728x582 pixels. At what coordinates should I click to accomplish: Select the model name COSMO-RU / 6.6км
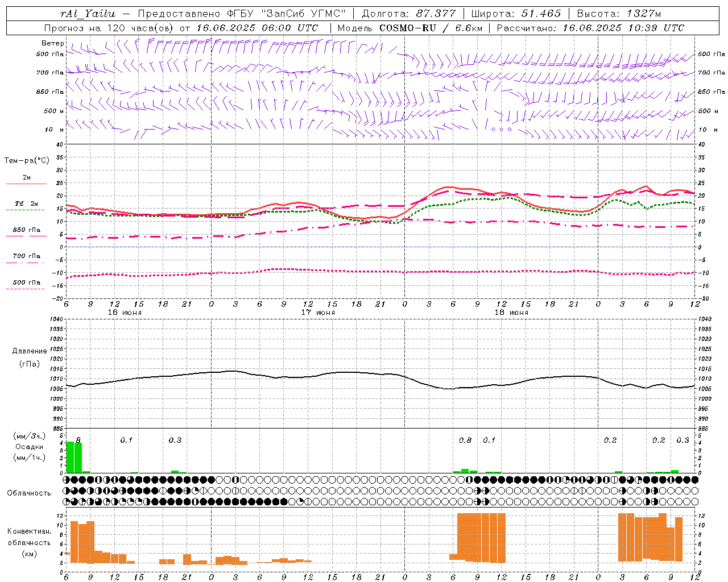tap(429, 28)
